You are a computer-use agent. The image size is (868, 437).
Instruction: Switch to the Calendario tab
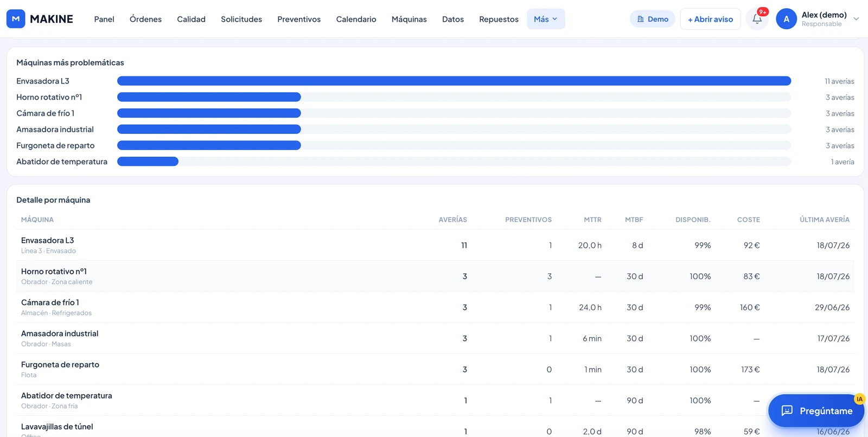(356, 19)
